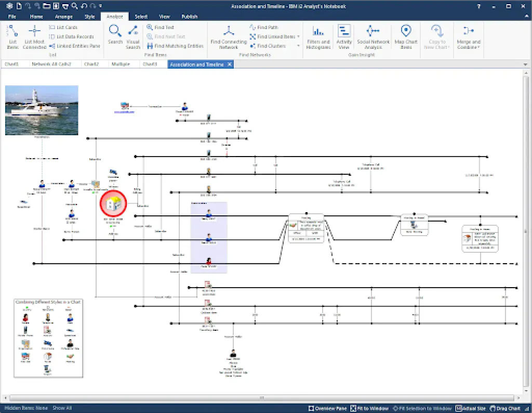Click the boat photo on the chart
The height and width of the screenshot is (413, 532).
(42, 109)
